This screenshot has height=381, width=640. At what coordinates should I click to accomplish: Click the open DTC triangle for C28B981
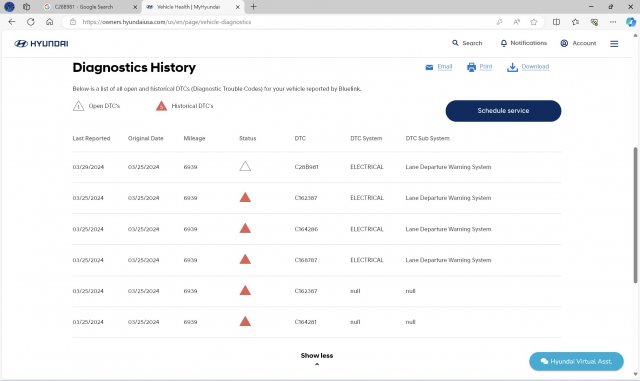(245, 166)
